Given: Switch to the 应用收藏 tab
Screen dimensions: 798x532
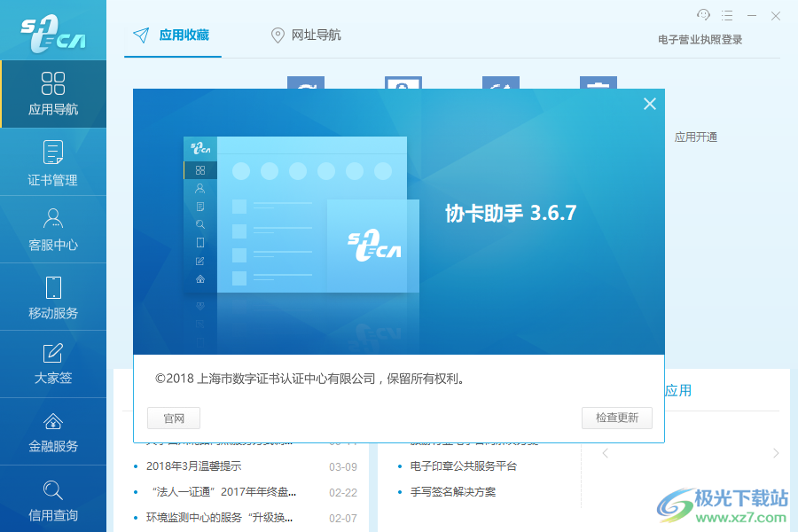Looking at the screenshot, I should click(x=172, y=35).
